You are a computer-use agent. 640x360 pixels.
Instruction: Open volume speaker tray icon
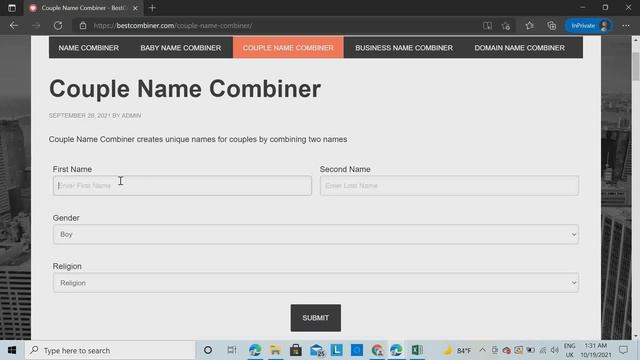tap(554, 350)
